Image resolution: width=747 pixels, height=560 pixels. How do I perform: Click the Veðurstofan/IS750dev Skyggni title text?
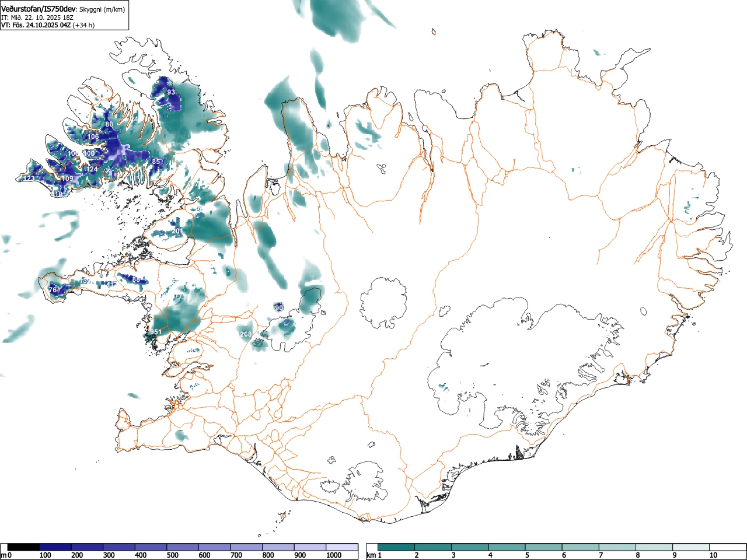click(62, 9)
